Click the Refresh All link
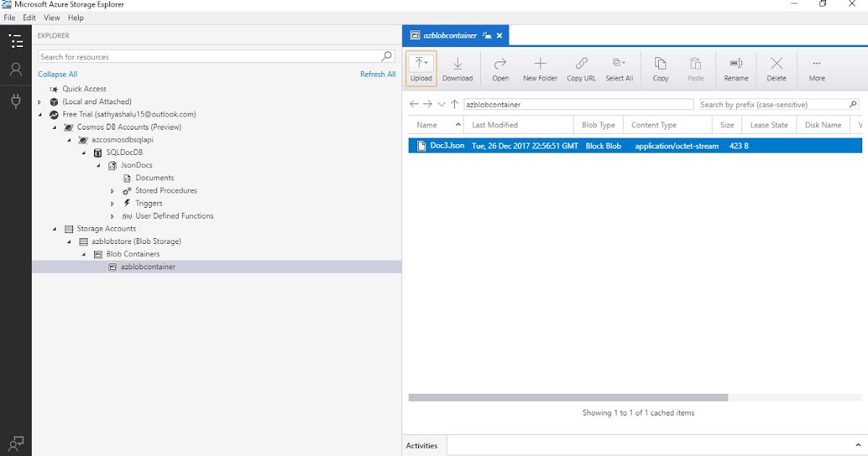Viewport: 868px width, 456px height. pyautogui.click(x=378, y=74)
